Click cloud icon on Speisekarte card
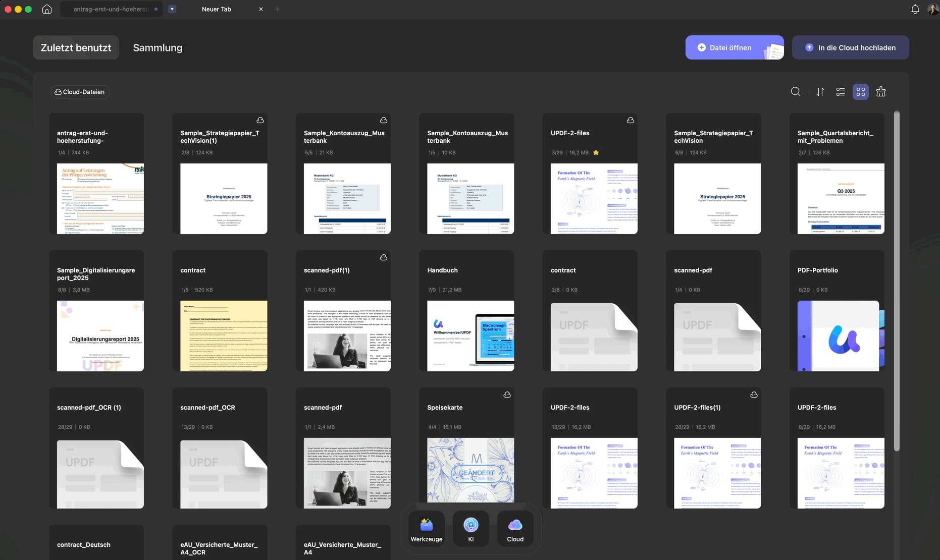This screenshot has height=560, width=940. [x=507, y=395]
